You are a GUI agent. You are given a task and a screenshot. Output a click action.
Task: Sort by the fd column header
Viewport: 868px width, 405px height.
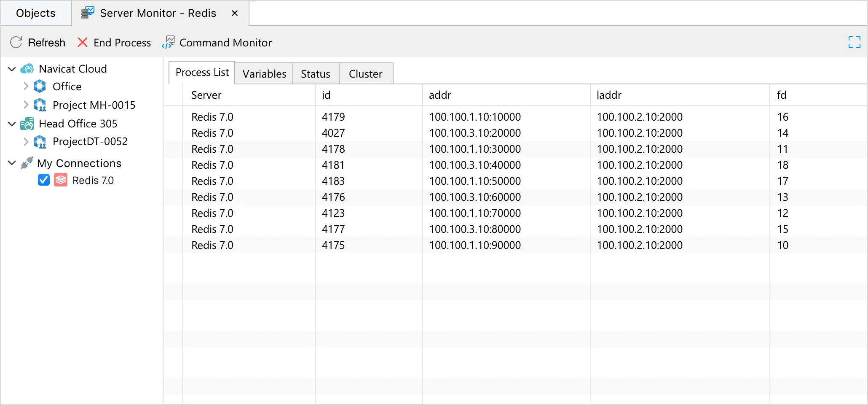819,95
